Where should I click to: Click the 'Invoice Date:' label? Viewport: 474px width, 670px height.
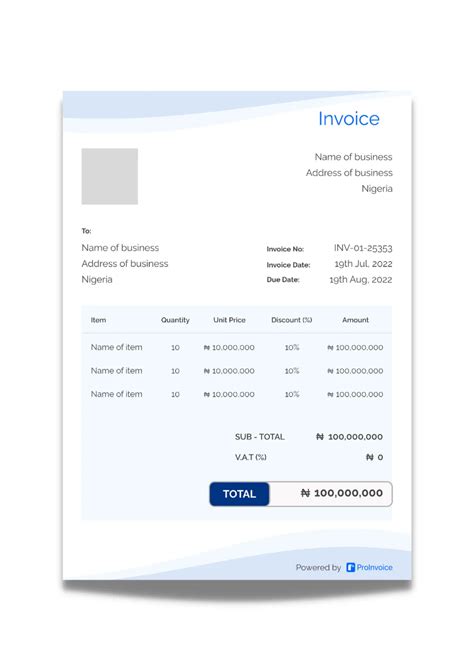289,265
